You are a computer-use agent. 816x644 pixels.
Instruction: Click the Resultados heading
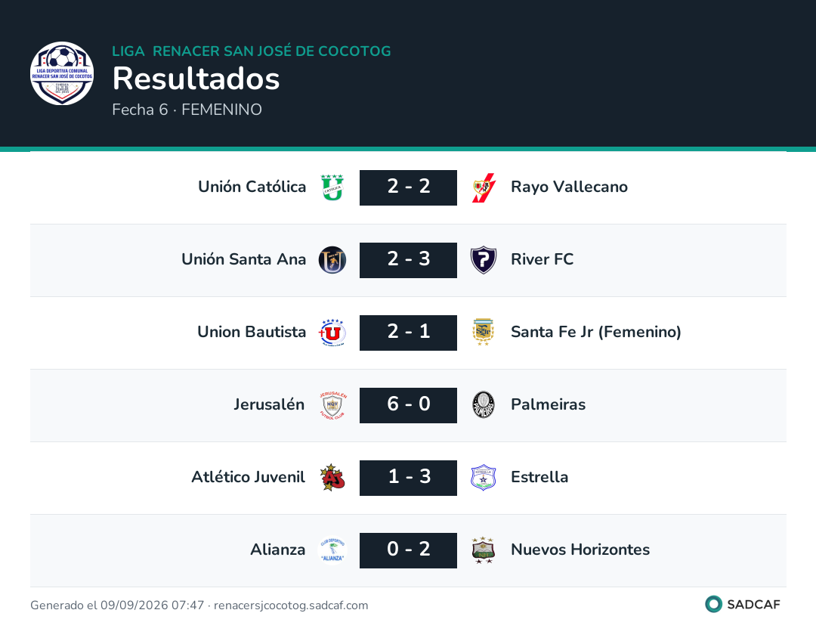click(196, 79)
